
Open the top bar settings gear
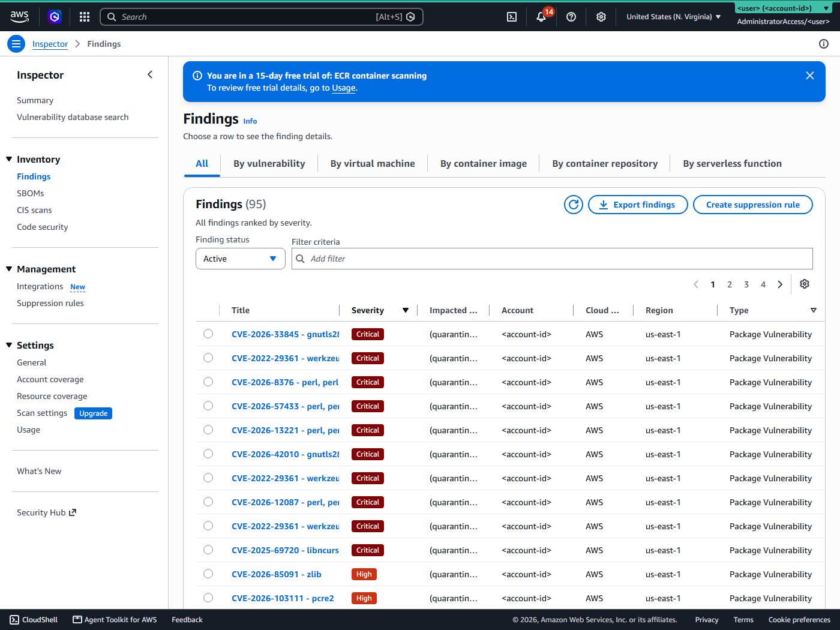(601, 17)
